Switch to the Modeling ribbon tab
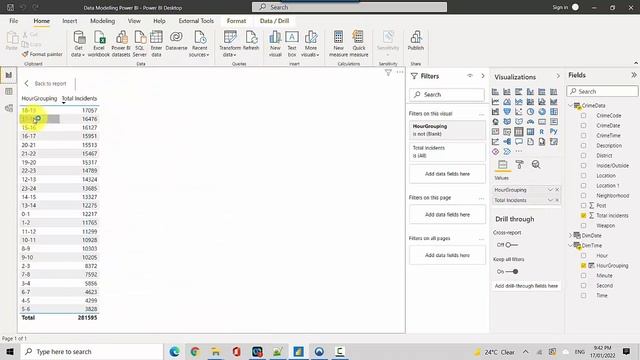The width and height of the screenshot is (640, 360). [x=102, y=21]
